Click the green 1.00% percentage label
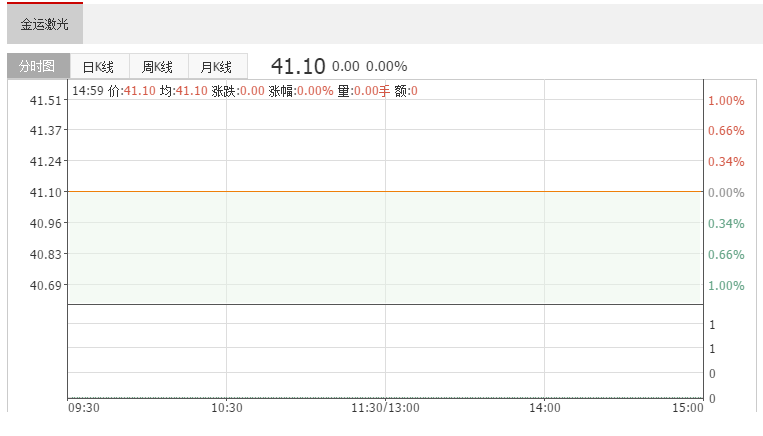This screenshot has height=436, width=763. (726, 286)
